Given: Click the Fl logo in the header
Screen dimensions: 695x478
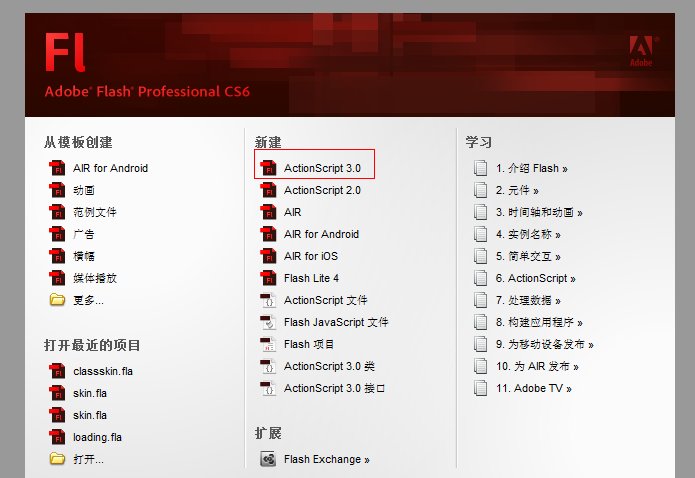Looking at the screenshot, I should [65, 52].
